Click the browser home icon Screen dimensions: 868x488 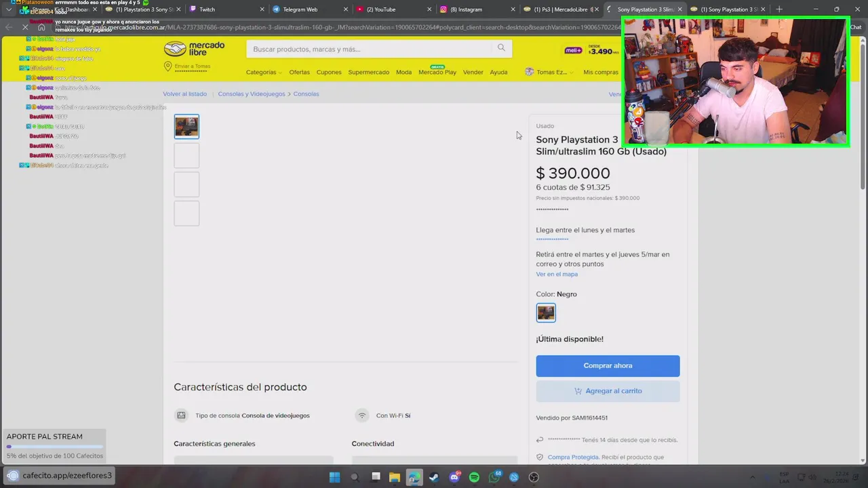coord(41,27)
